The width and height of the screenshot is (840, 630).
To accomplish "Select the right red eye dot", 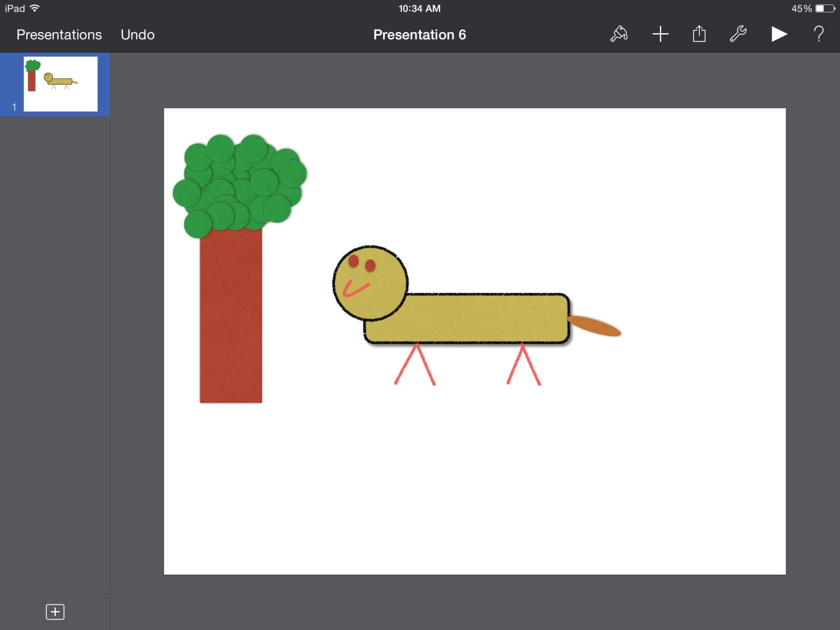I will tap(370, 265).
